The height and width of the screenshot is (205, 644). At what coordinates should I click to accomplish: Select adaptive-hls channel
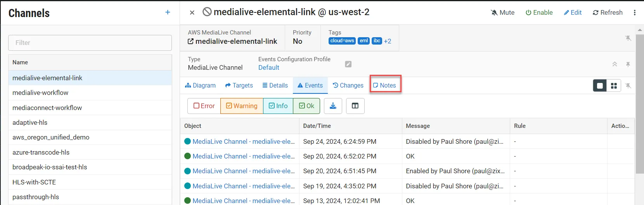(x=90, y=122)
